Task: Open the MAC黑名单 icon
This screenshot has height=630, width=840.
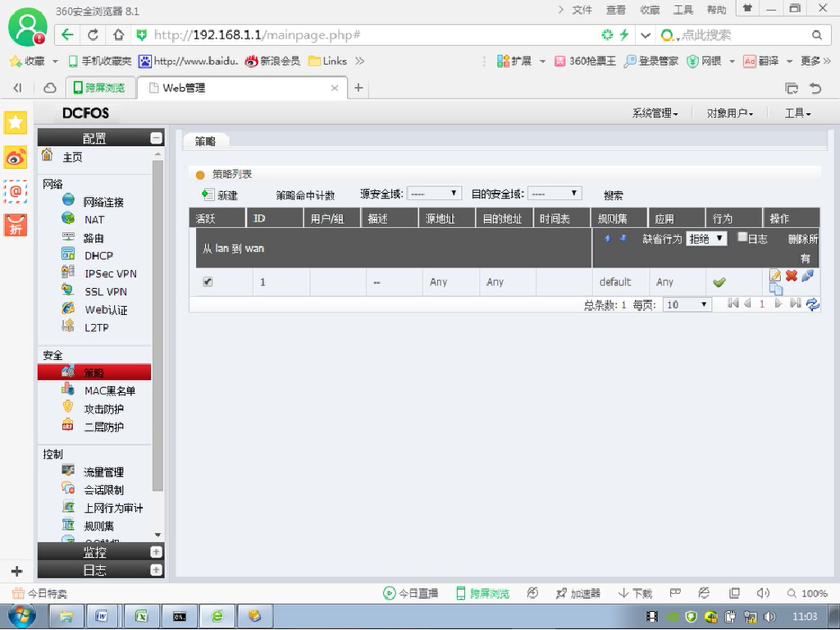Action: click(68, 389)
